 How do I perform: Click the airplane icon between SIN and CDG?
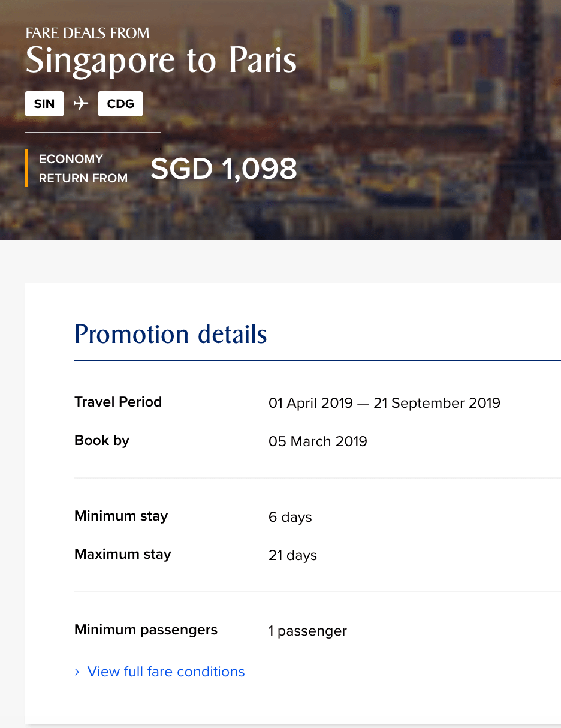[81, 104]
